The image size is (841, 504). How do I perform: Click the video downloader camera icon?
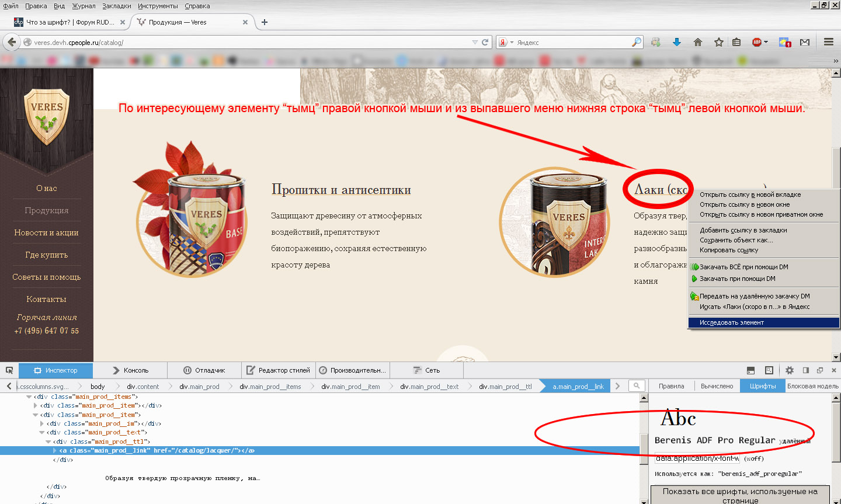656,42
